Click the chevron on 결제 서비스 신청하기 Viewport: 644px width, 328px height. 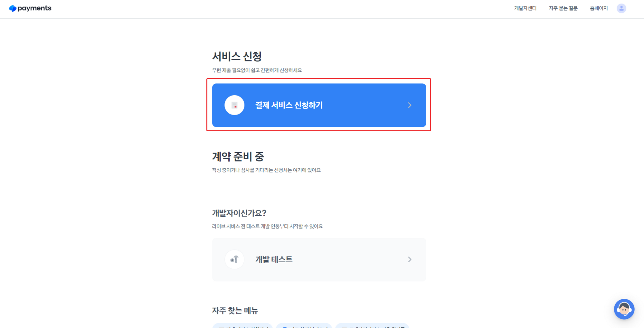410,105
